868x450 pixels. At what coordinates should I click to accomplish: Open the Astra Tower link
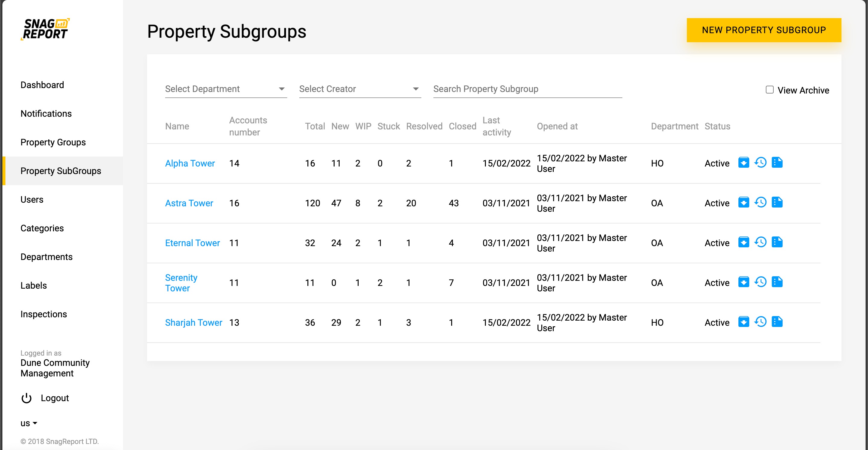(x=189, y=203)
